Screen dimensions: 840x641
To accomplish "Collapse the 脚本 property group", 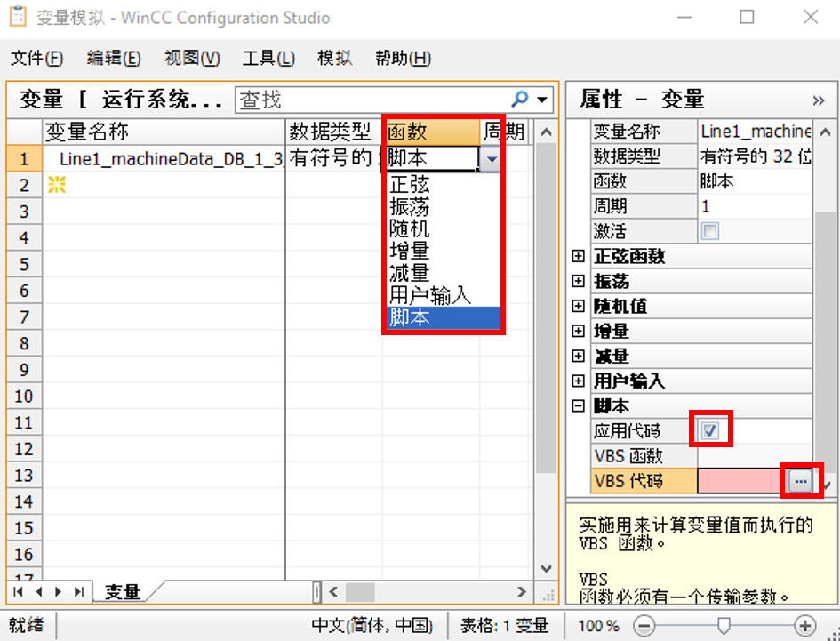I will pyautogui.click(x=578, y=405).
